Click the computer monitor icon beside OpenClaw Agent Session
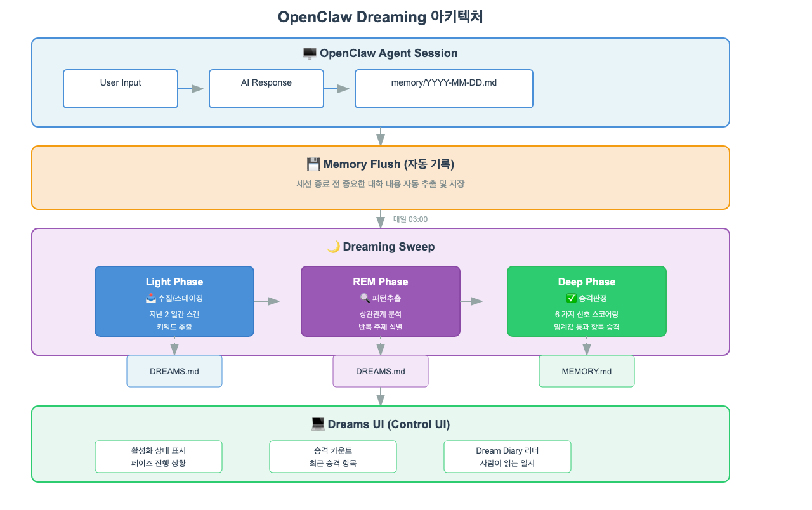This screenshot has width=812, height=510. pos(310,53)
